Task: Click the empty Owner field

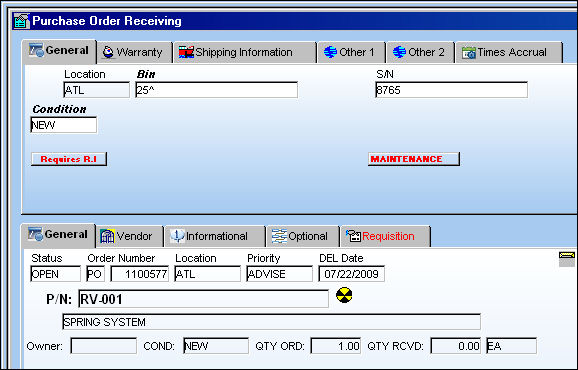Action: point(104,346)
